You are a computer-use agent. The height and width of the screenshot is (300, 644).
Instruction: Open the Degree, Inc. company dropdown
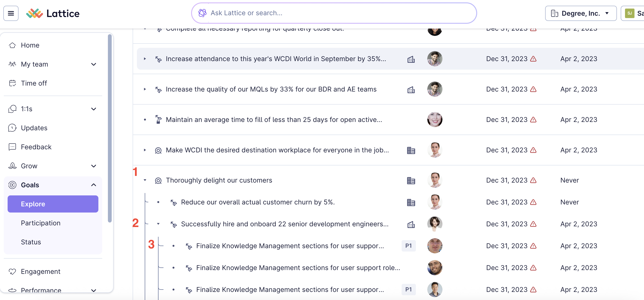click(x=581, y=13)
